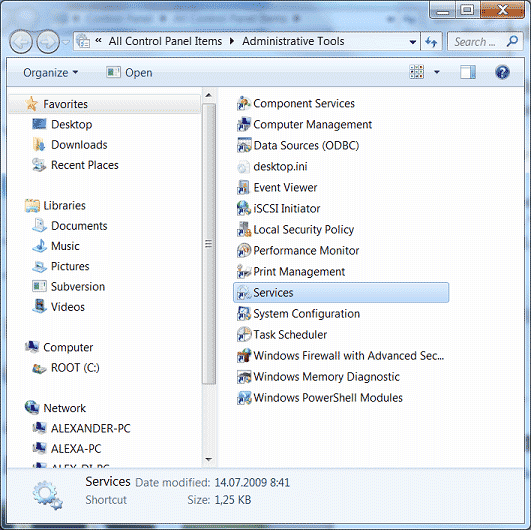Select Pictures library
Image resolution: width=531 pixels, height=530 pixels.
point(70,266)
